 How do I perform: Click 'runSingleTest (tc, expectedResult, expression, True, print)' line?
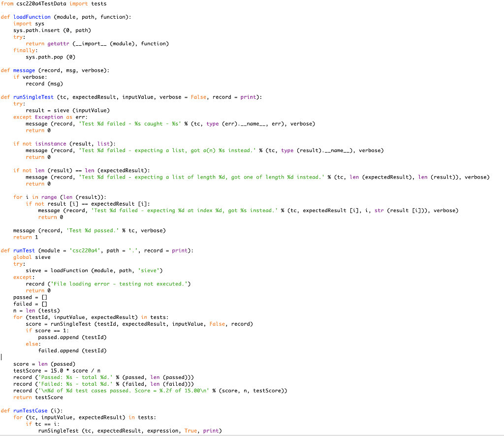[130, 431]
